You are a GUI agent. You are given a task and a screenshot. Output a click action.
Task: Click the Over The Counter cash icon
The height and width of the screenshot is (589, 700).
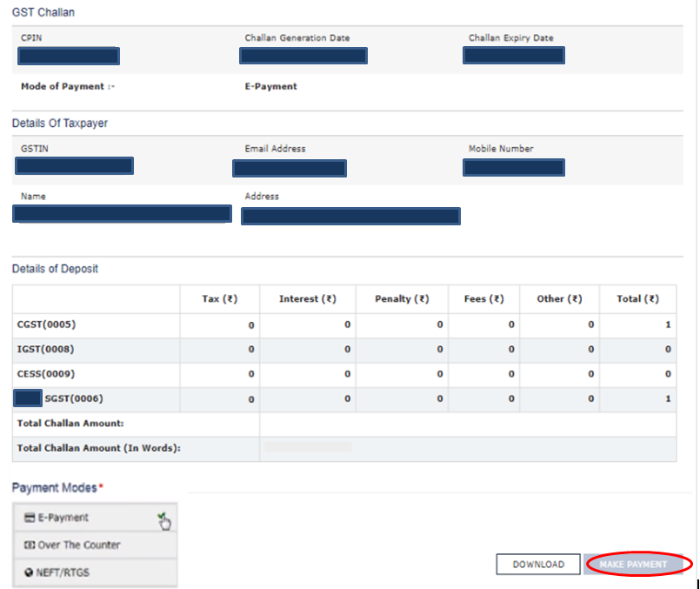coord(30,545)
